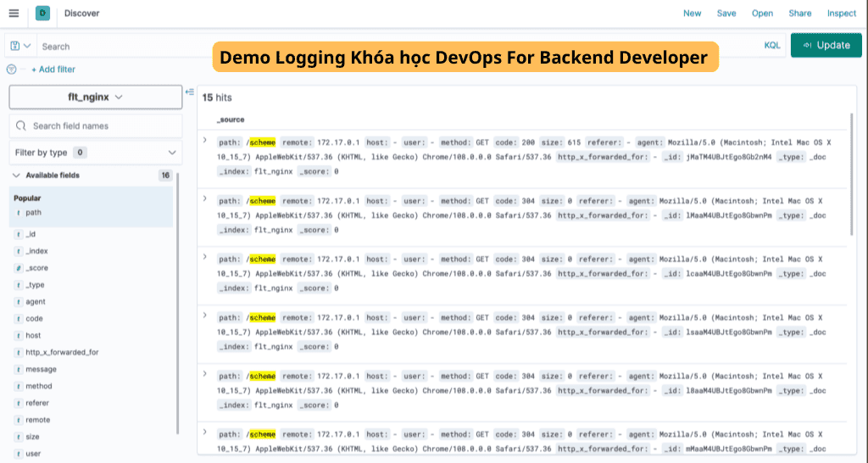The height and width of the screenshot is (463, 868).
Task: Click the type icon for size field
Action: point(19,437)
